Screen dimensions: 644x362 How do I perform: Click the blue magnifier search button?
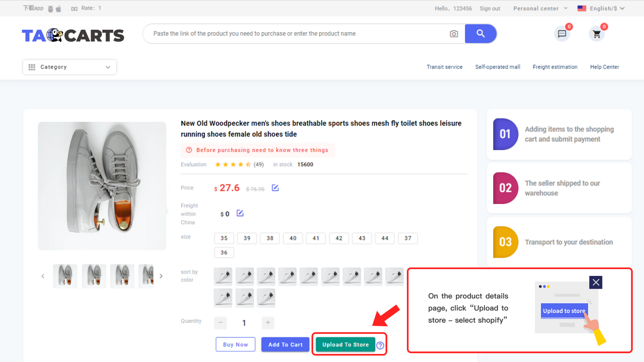[480, 33]
